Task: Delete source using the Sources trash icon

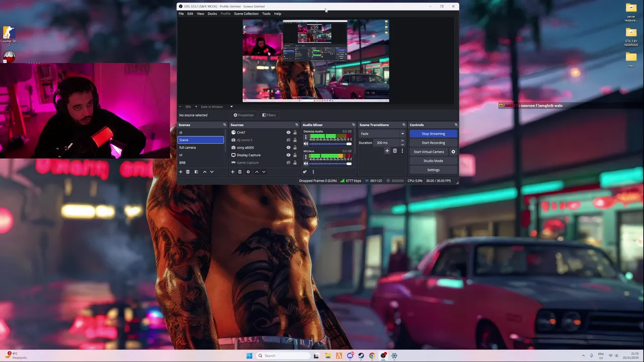Action: (239, 172)
